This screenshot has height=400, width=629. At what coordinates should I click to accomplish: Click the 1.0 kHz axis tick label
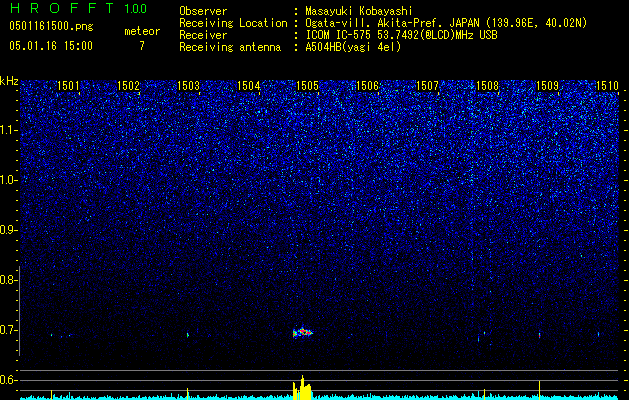9,180
